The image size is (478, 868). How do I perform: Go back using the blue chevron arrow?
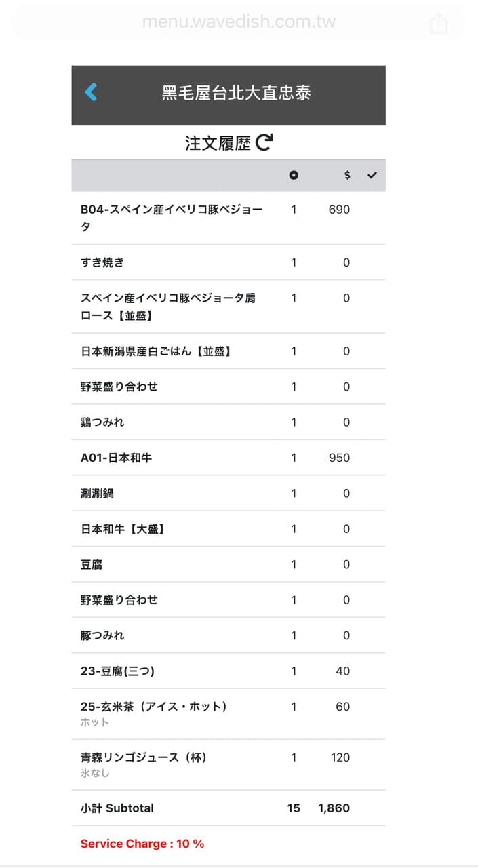(91, 92)
